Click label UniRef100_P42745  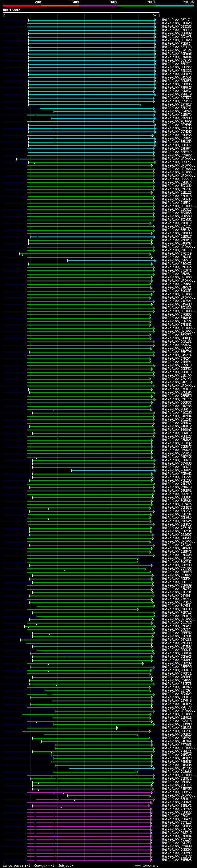tap(177, 833)
